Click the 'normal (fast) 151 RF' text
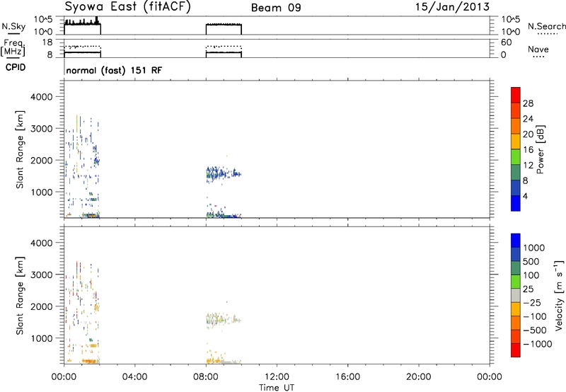Image resolution: width=566 pixels, height=392 pixels. tap(114, 70)
